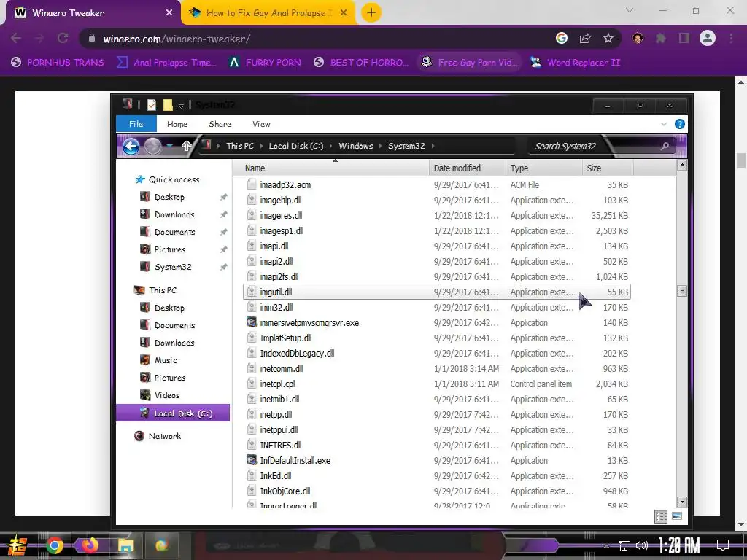Expand the chevron after Windows in the breadcrumb
This screenshot has width=747, height=560.
click(380, 146)
